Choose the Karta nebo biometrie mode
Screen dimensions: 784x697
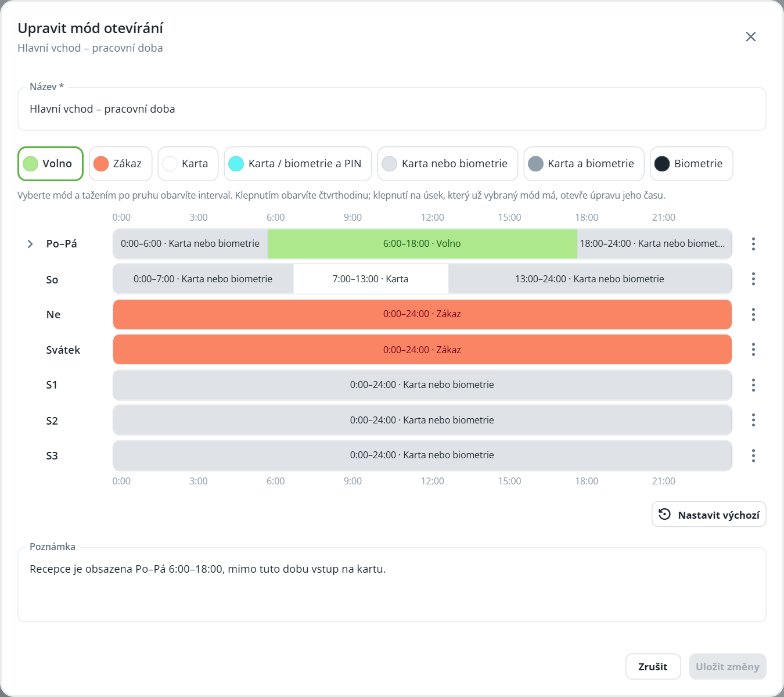[x=448, y=164]
